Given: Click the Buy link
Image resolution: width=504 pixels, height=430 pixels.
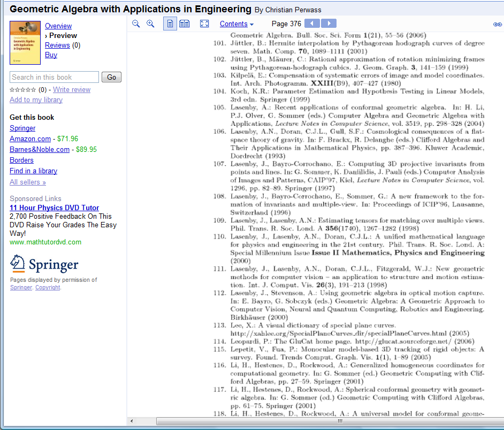Looking at the screenshot, I should (x=51, y=55).
